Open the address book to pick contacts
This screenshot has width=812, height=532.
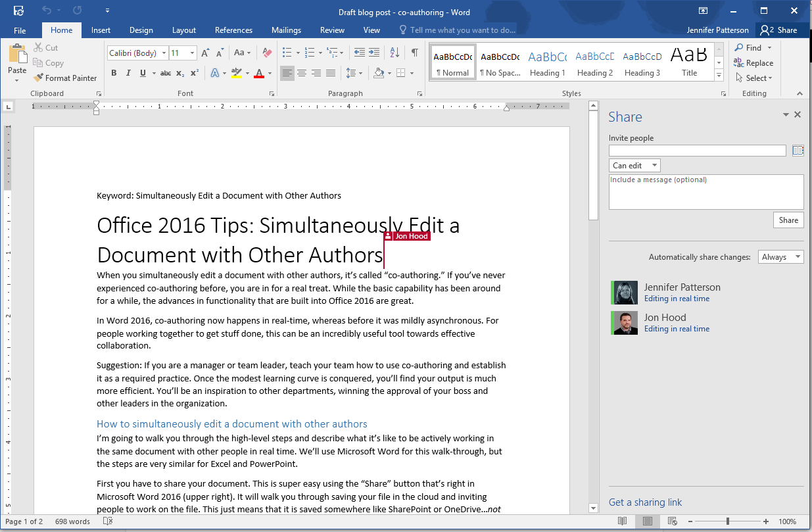click(798, 150)
